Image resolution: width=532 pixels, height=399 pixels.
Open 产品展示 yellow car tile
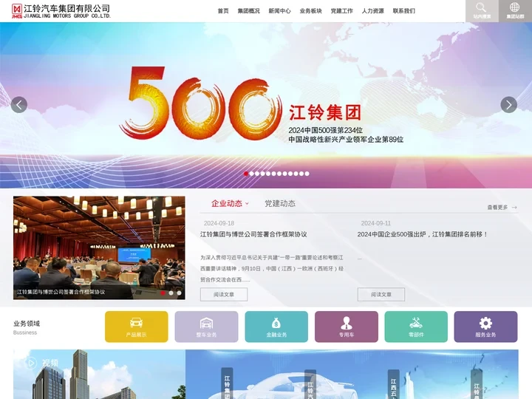tap(137, 327)
